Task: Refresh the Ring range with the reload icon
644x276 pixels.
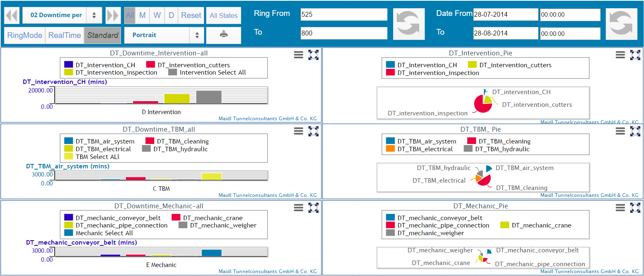Action: click(409, 24)
